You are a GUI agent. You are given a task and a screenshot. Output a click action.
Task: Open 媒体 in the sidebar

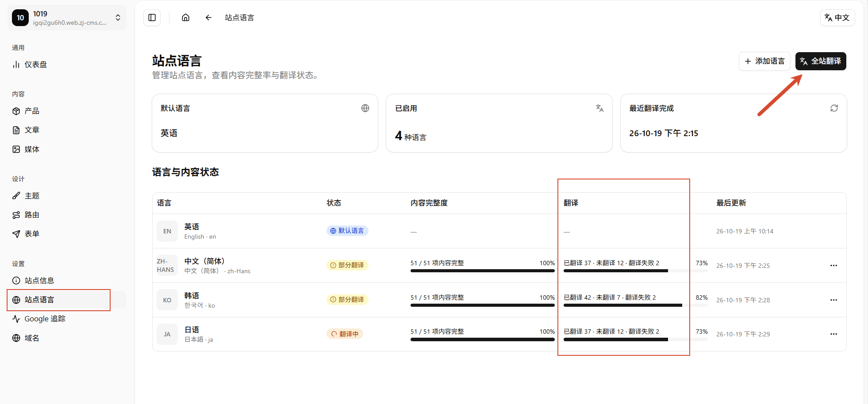tap(67, 149)
